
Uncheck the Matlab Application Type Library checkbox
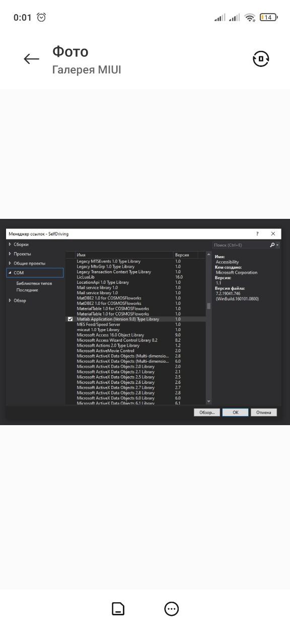tap(70, 319)
